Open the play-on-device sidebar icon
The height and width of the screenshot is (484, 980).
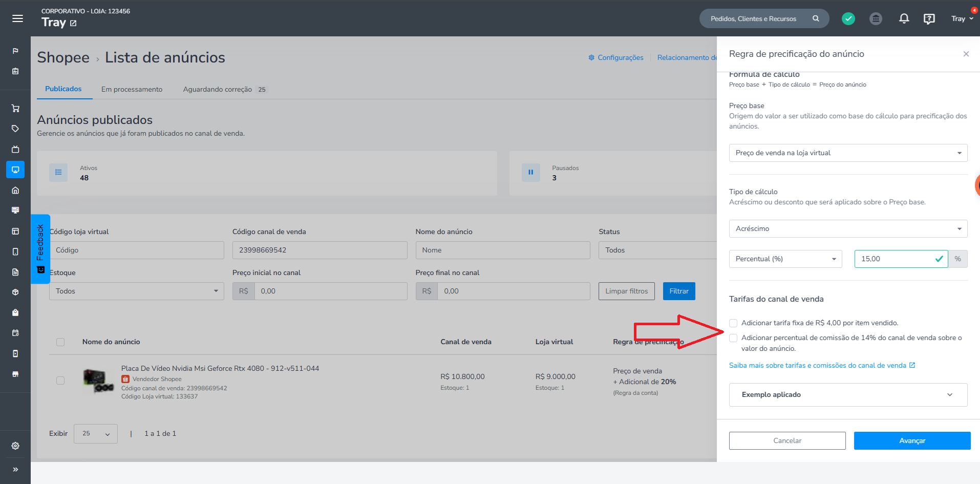pos(15,353)
